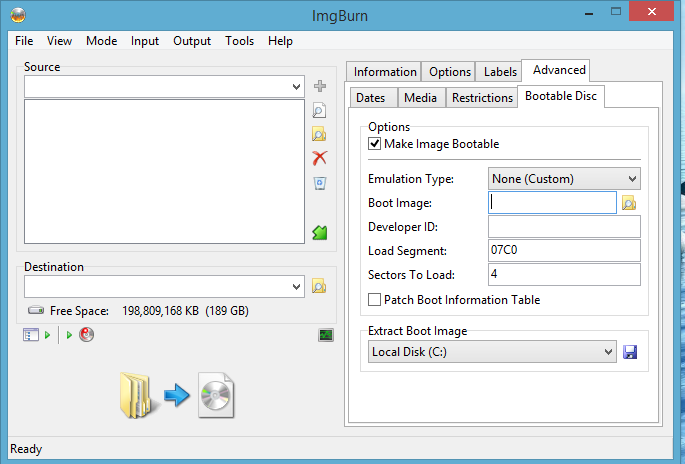Switch to the Restrictions sub-tab

pyautogui.click(x=482, y=97)
